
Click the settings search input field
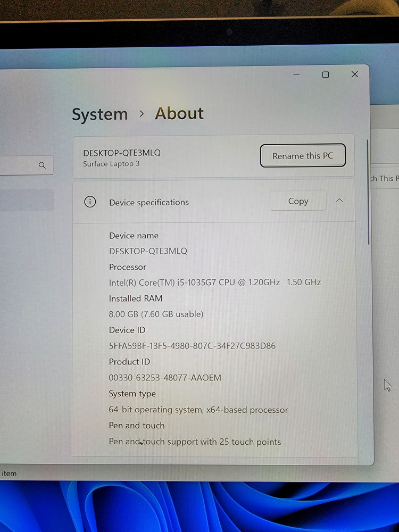(x=27, y=165)
